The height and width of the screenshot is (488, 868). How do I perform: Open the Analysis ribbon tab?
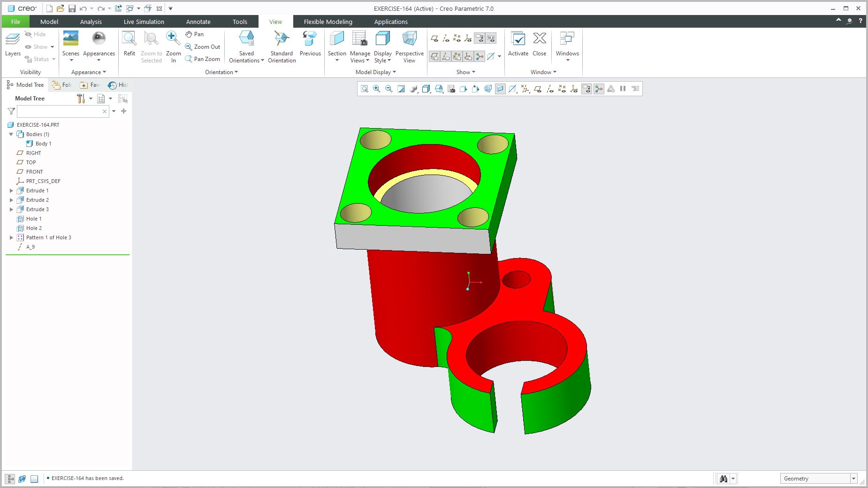coord(91,22)
